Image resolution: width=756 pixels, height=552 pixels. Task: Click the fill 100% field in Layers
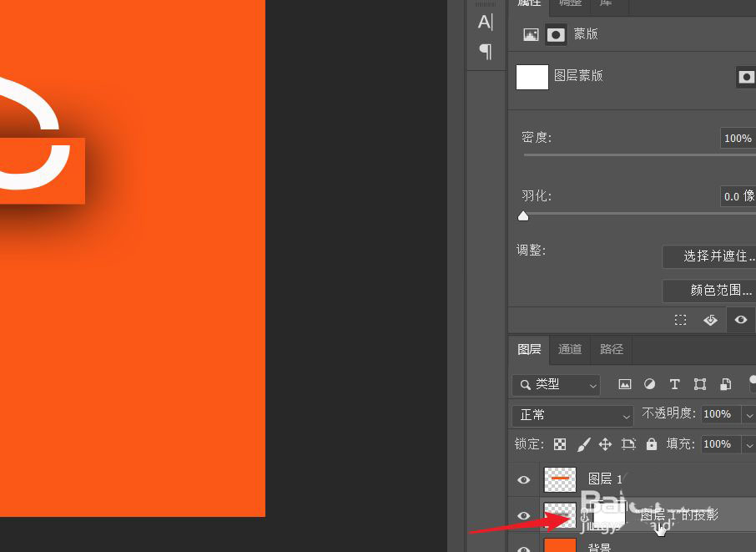(720, 444)
